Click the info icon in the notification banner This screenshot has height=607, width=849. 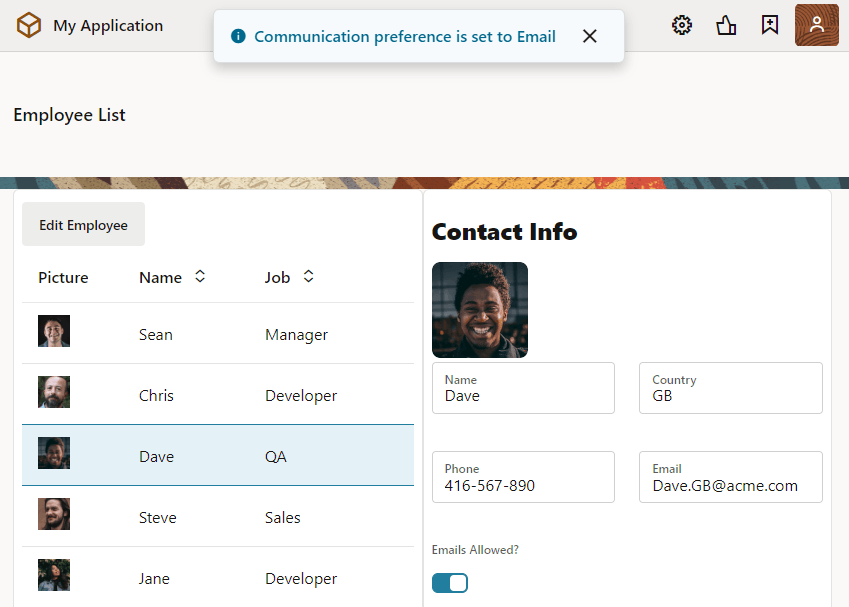point(237,36)
